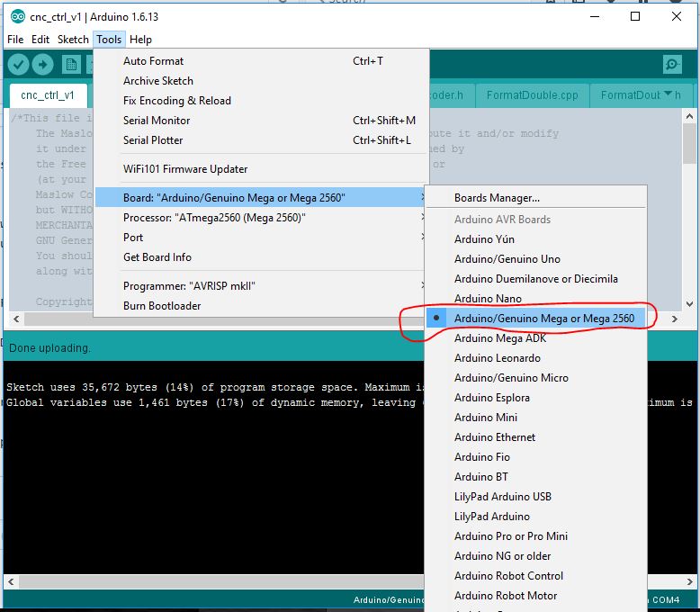Click the console horizontal scroll left arrow
The height and width of the screenshot is (612, 700).
click(x=11, y=581)
